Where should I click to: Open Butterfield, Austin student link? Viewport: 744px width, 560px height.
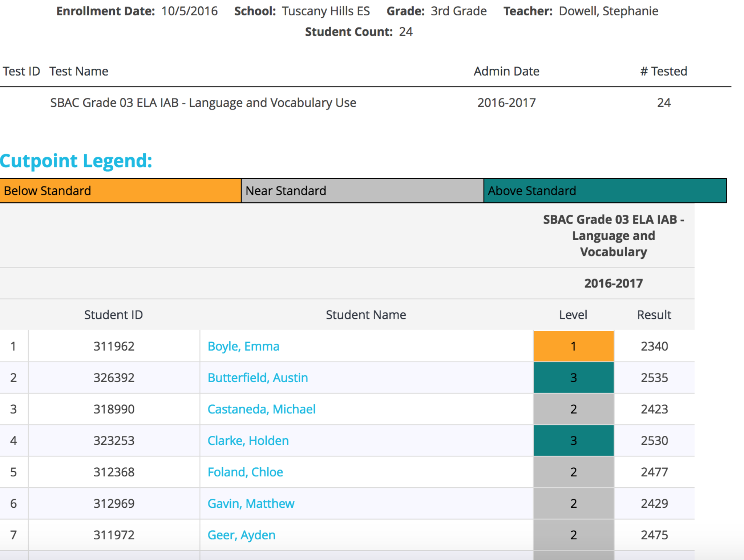pos(258,378)
